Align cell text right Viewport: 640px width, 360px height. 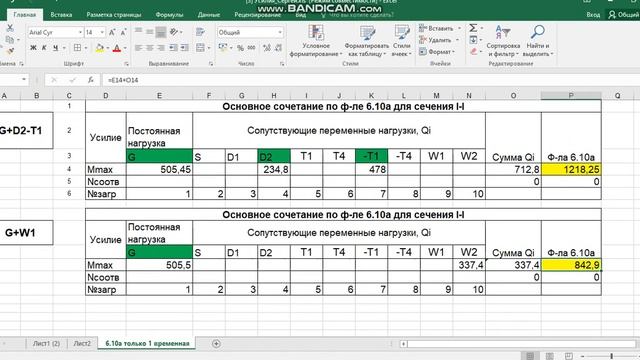[161, 48]
